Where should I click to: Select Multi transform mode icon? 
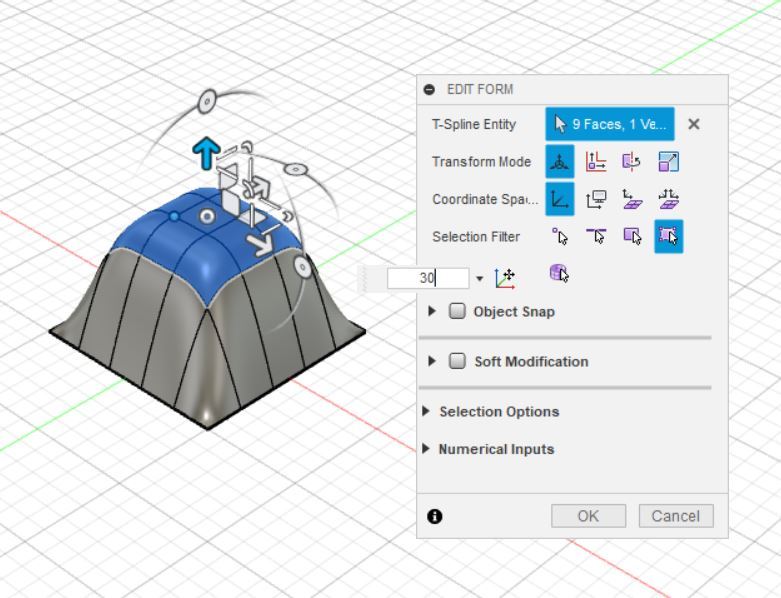point(560,161)
